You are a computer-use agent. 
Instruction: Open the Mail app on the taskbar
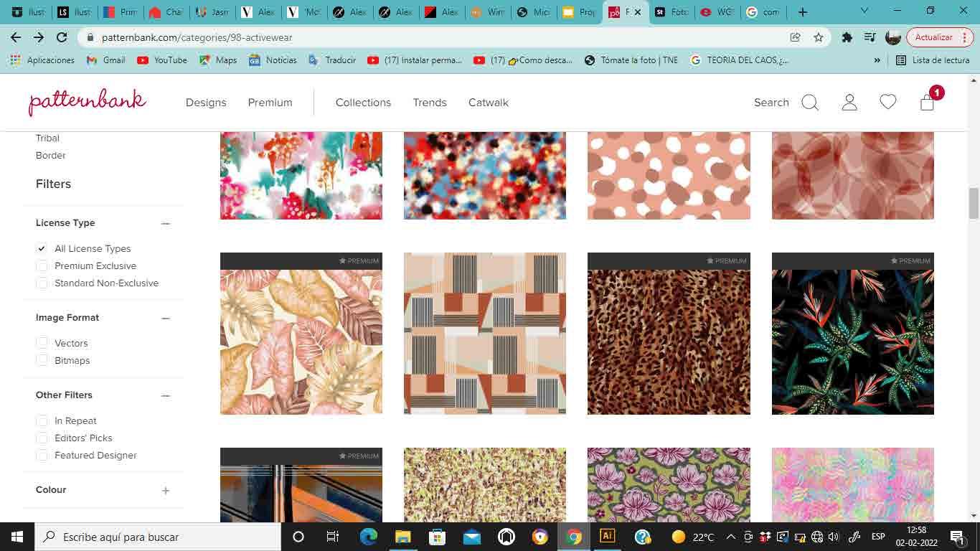[471, 537]
